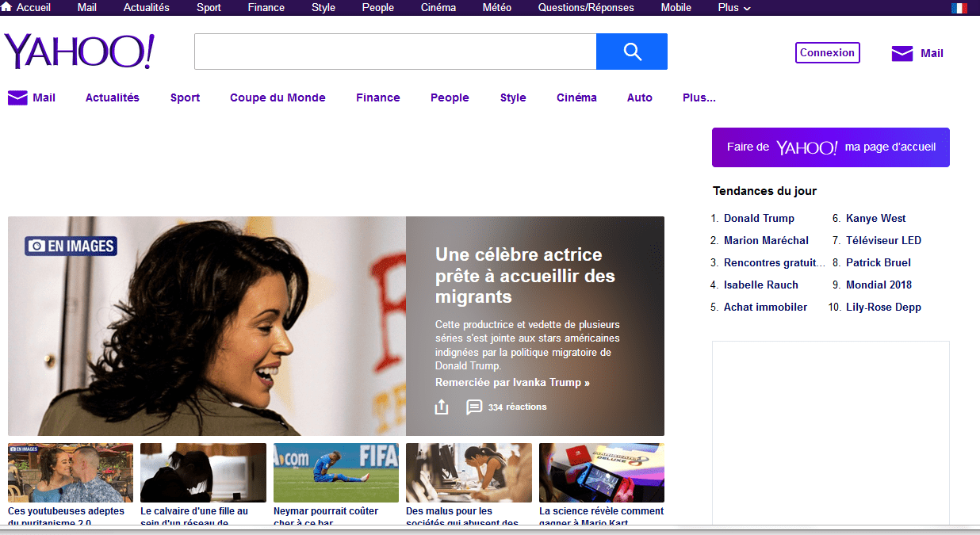Click the home icon beside Accueil

[x=6, y=7]
